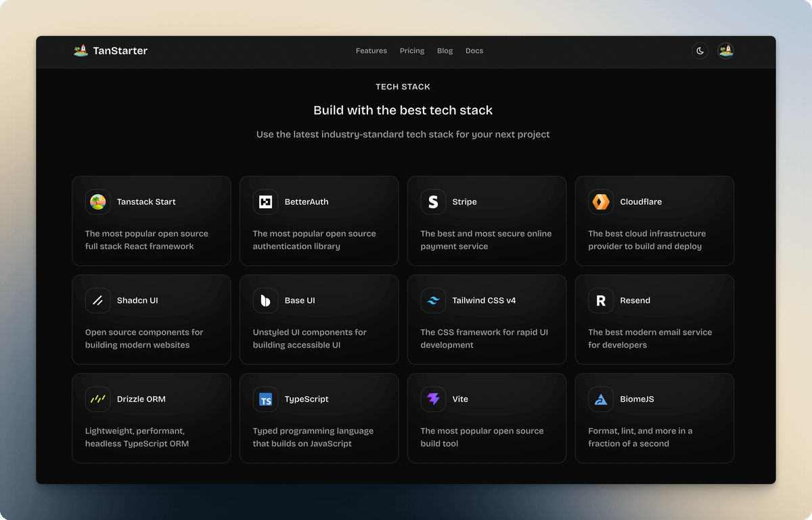Click the TanStarter brand name
The width and height of the screenshot is (812, 520).
(120, 51)
